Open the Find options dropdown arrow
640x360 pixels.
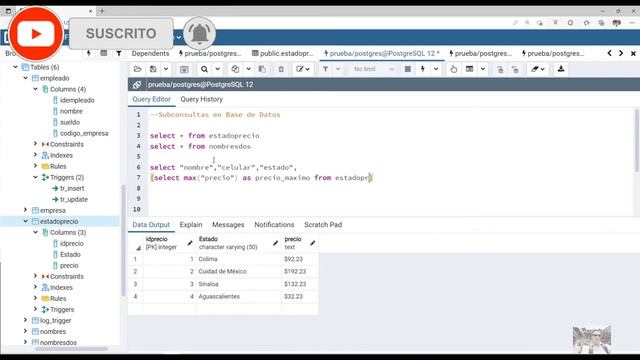pyautogui.click(x=218, y=69)
